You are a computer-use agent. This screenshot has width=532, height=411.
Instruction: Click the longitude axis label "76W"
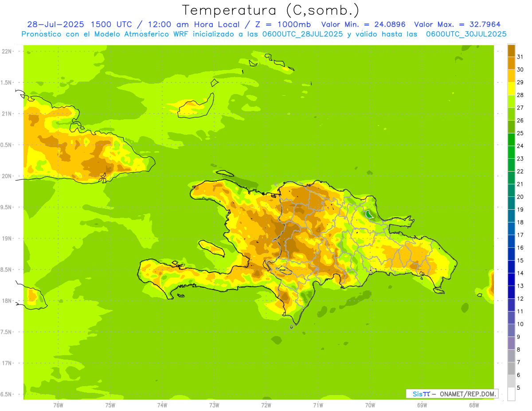tap(58, 405)
